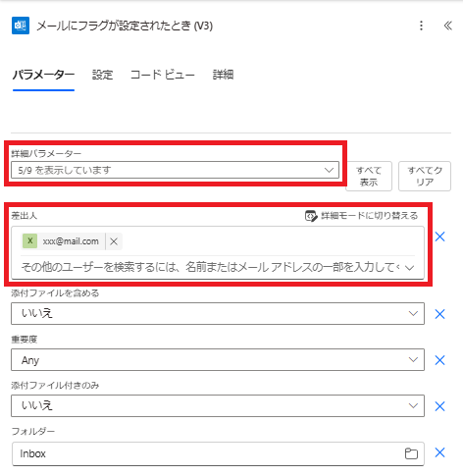Open the 添付ファイルを含める dropdown

pyautogui.click(x=218, y=313)
